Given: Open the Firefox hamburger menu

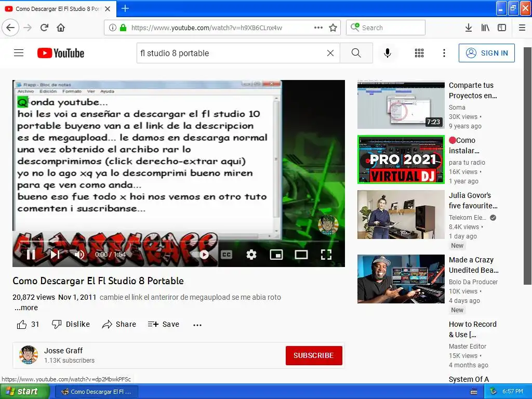Looking at the screenshot, I should pos(522,28).
